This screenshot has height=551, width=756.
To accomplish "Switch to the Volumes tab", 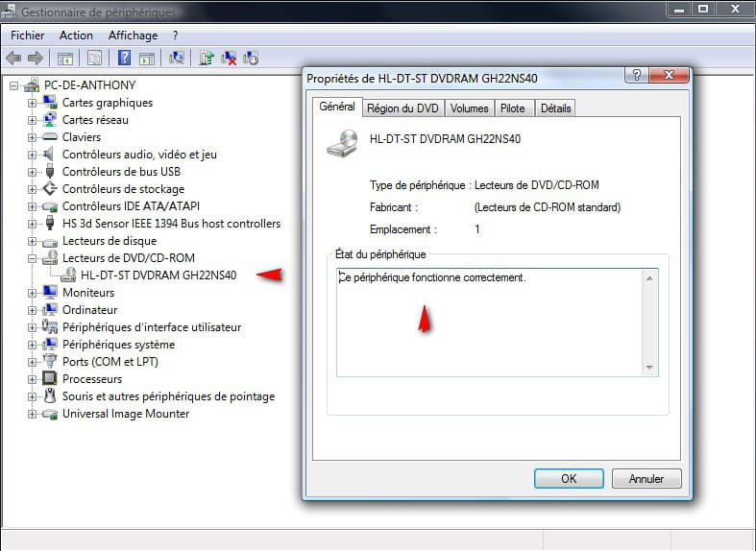I will 469,108.
